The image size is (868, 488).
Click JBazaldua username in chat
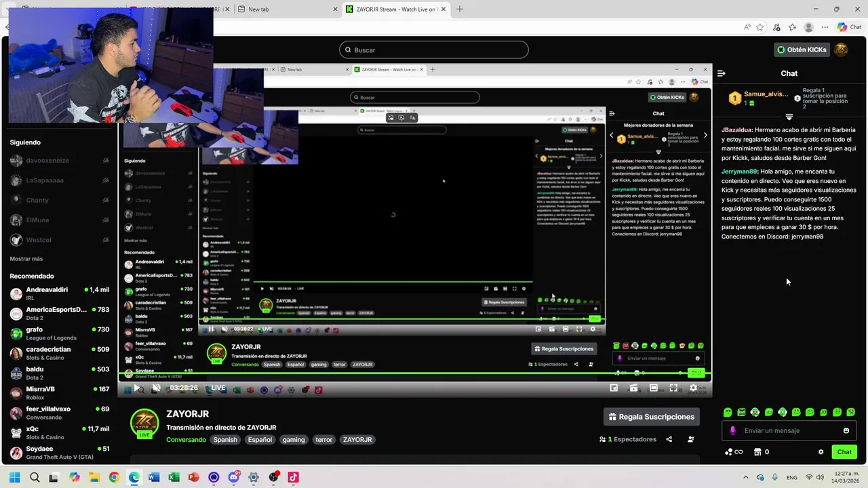pyautogui.click(x=737, y=129)
